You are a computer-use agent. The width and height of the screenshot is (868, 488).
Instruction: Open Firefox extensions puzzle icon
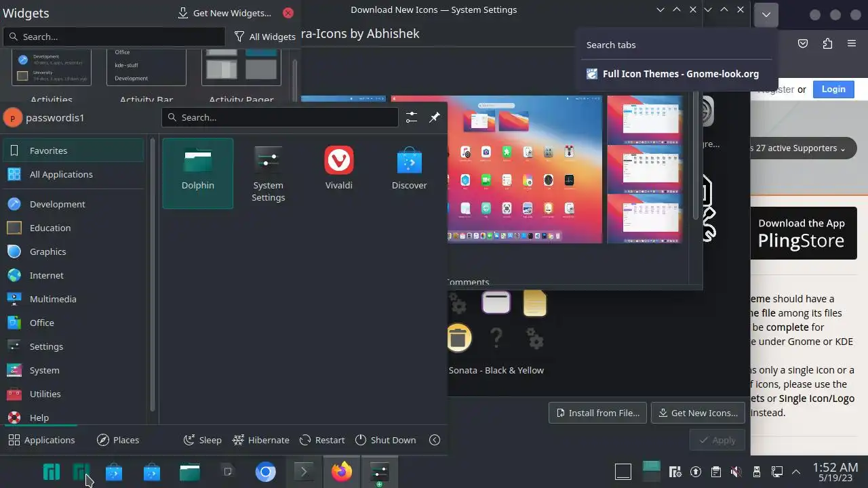[x=827, y=43]
